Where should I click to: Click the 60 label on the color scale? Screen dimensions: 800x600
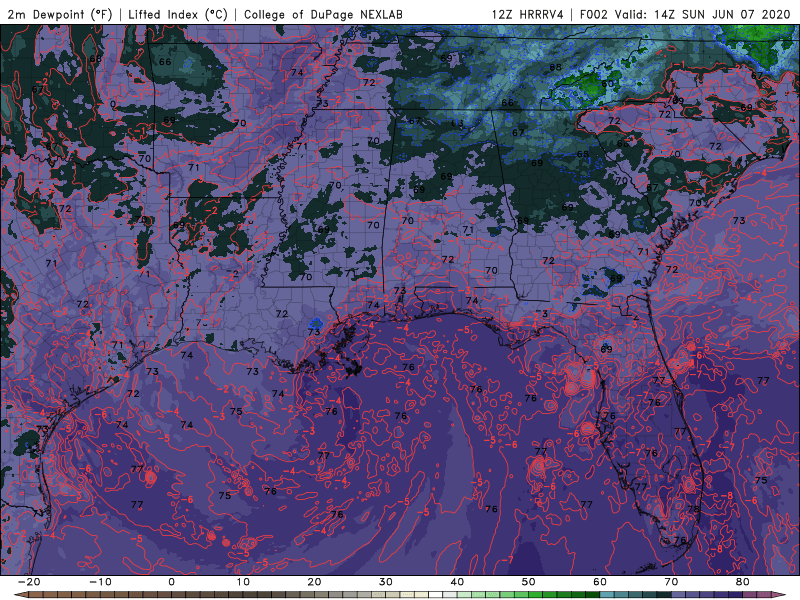[x=600, y=582]
